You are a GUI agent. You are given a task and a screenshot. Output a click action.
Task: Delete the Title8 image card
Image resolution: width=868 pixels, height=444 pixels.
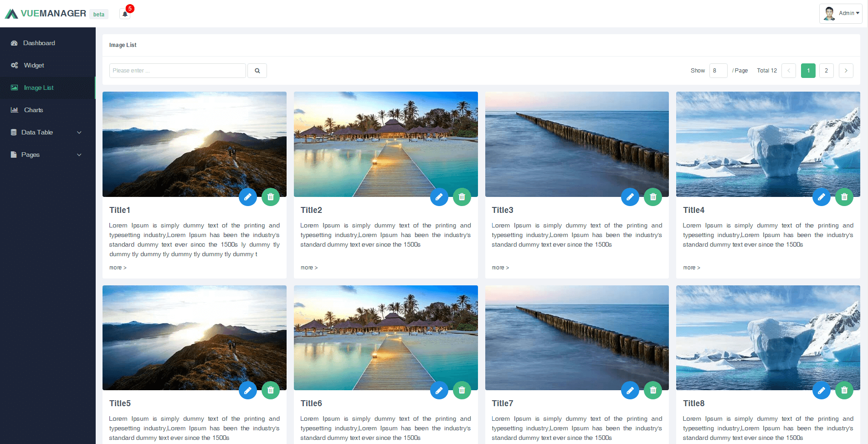tap(844, 390)
